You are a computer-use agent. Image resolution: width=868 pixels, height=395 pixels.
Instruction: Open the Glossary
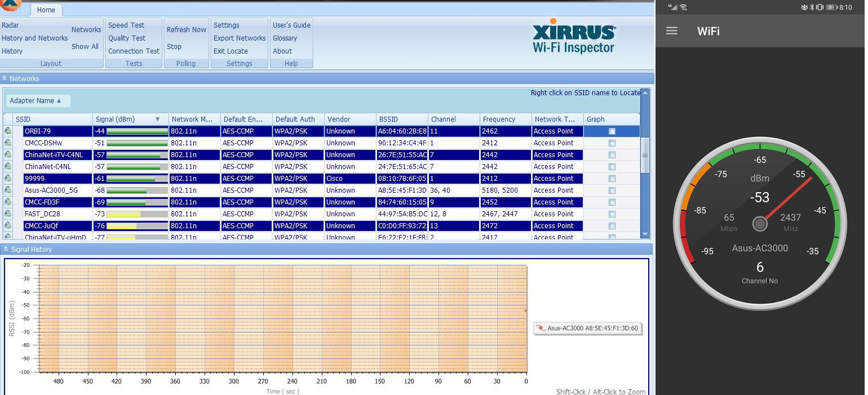[285, 38]
